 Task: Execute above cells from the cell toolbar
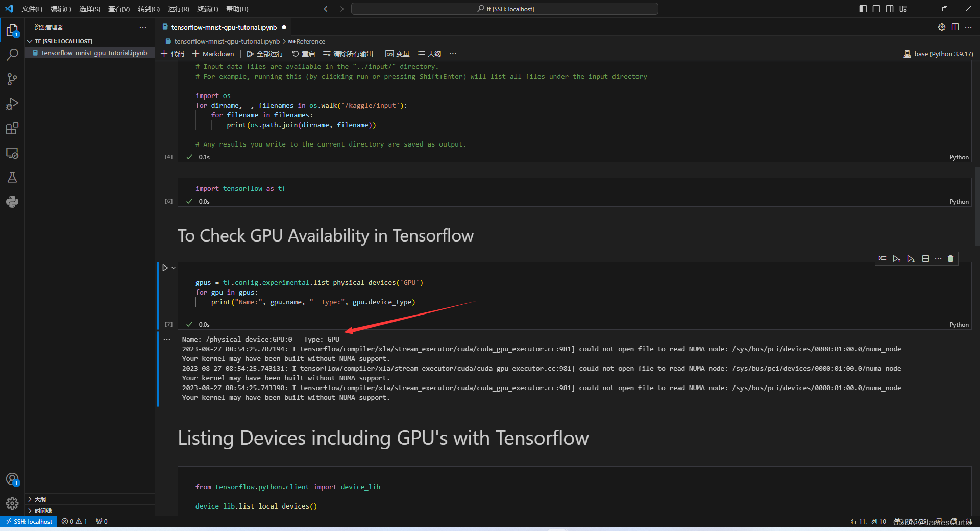(897, 259)
